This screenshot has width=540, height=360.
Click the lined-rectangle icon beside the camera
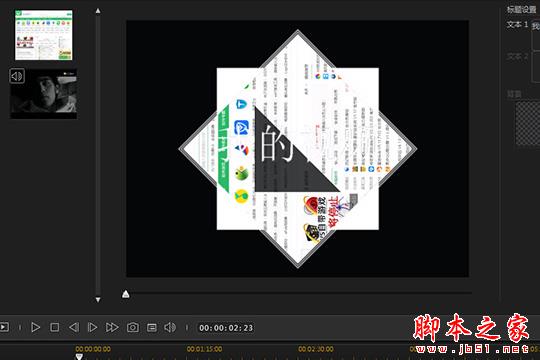pos(152,328)
